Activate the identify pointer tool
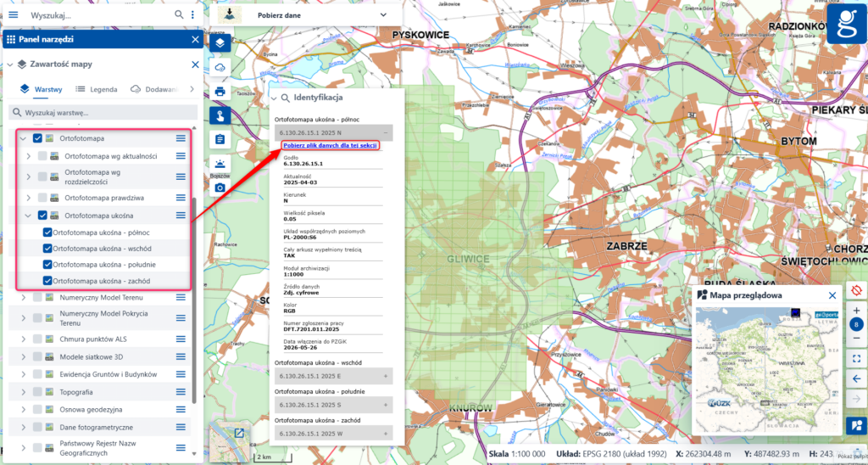Image resolution: width=868 pixels, height=465 pixels. (220, 116)
